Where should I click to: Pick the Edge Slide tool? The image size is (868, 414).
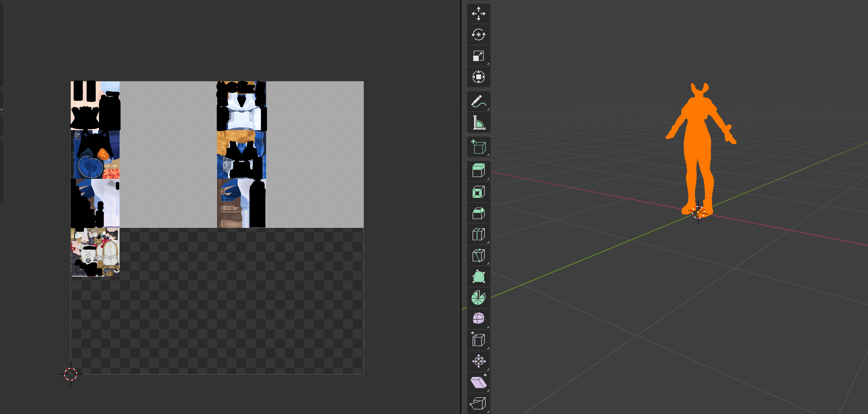(x=478, y=340)
